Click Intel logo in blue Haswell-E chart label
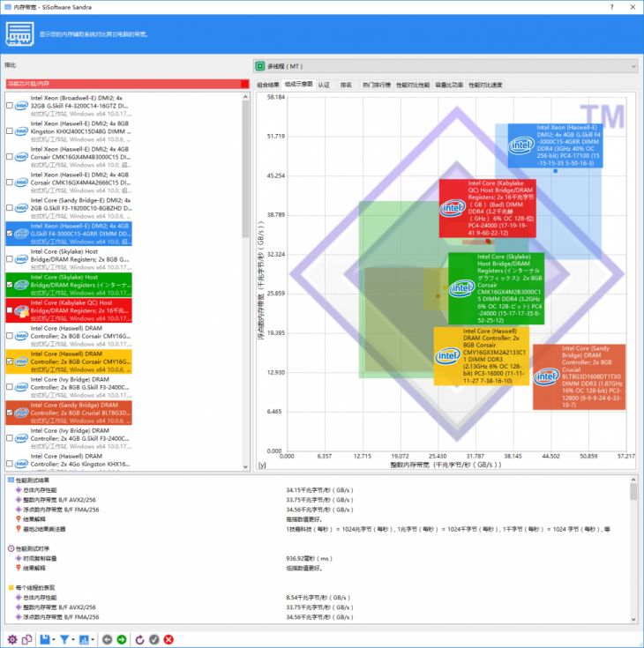 tap(521, 145)
